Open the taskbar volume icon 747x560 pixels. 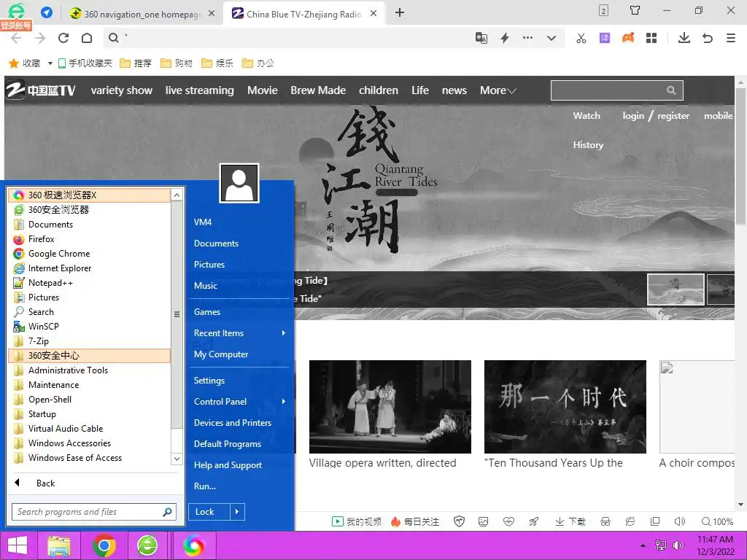[678, 545]
